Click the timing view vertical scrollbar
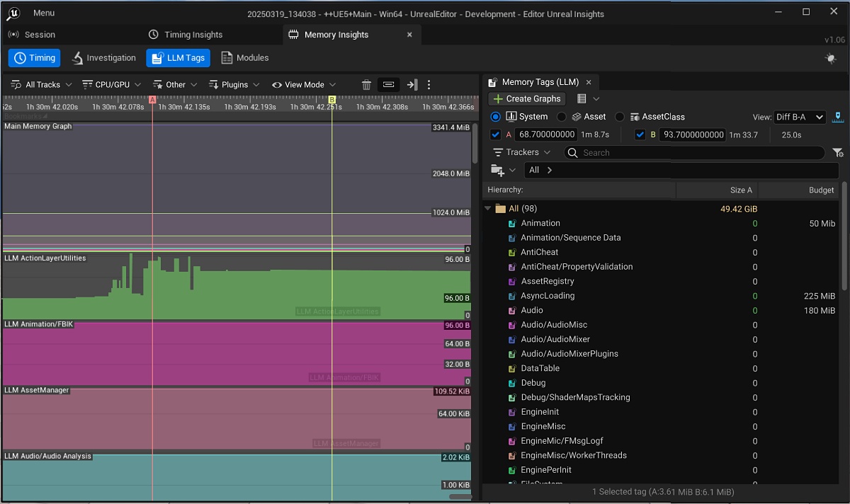Image resolution: width=850 pixels, height=504 pixels. tap(475, 145)
